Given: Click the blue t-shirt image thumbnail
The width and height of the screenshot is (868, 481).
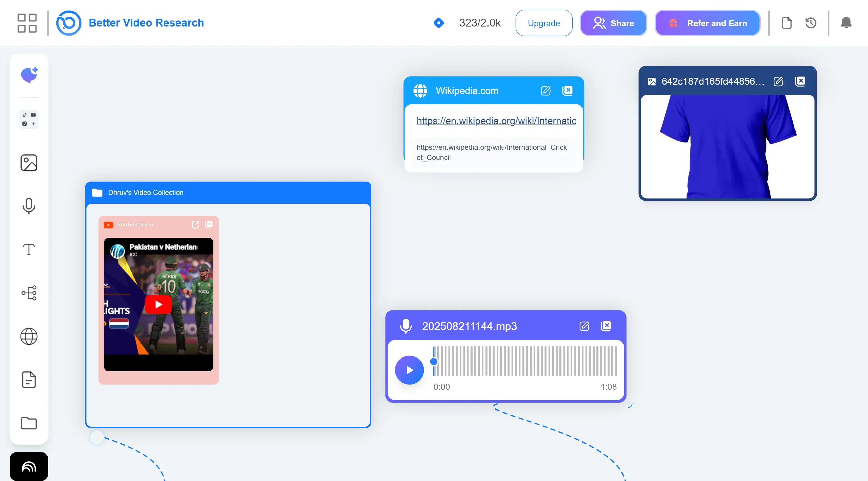Looking at the screenshot, I should pos(728,146).
